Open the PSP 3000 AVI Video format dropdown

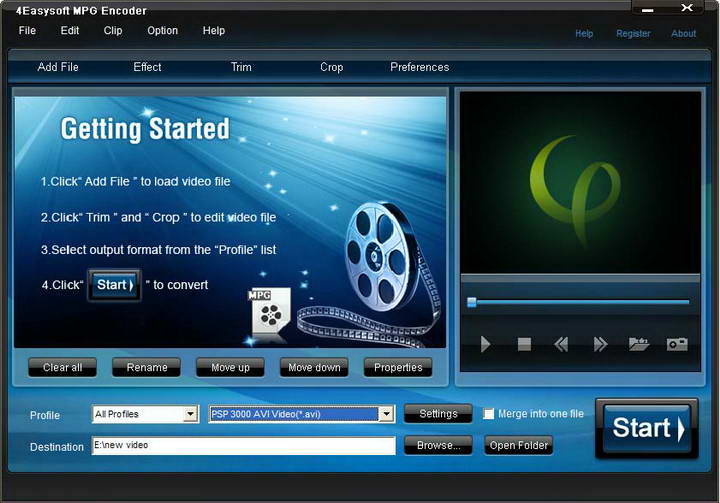coord(387,414)
